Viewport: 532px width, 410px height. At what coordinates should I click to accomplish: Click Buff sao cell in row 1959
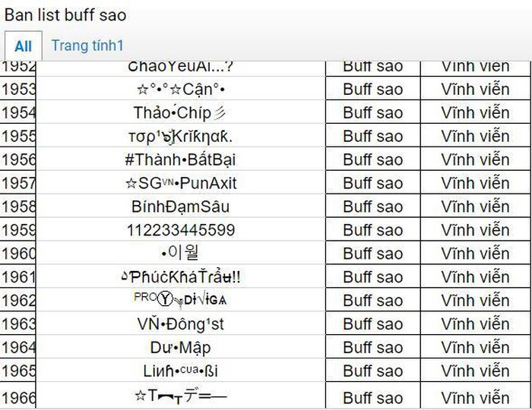tap(372, 230)
